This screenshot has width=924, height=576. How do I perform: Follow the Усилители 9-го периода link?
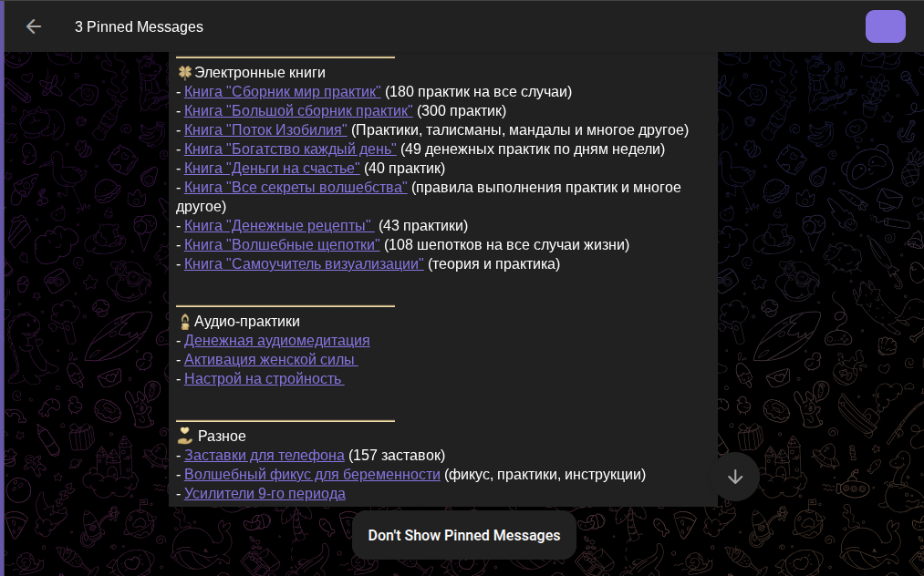pyautogui.click(x=265, y=493)
